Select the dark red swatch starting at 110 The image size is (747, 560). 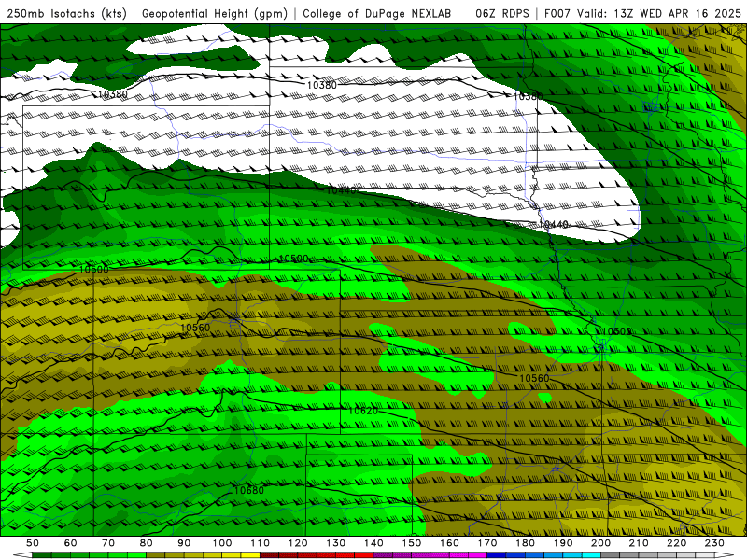click(269, 554)
